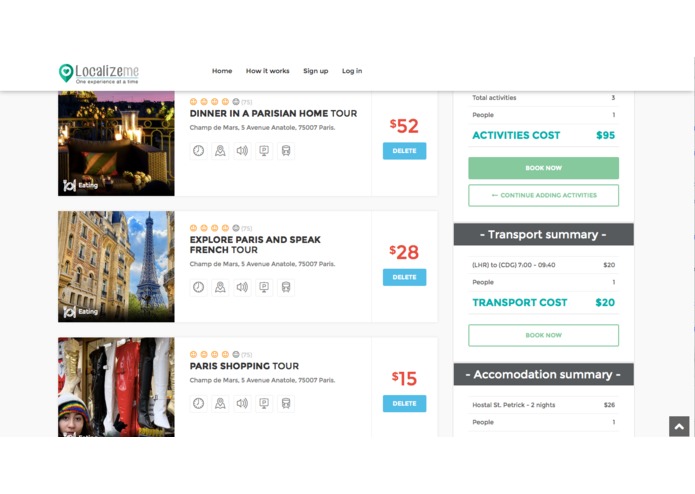695x494 pixels.
Task: Click star rating of Paris Shopping tour
Action: [215, 354]
